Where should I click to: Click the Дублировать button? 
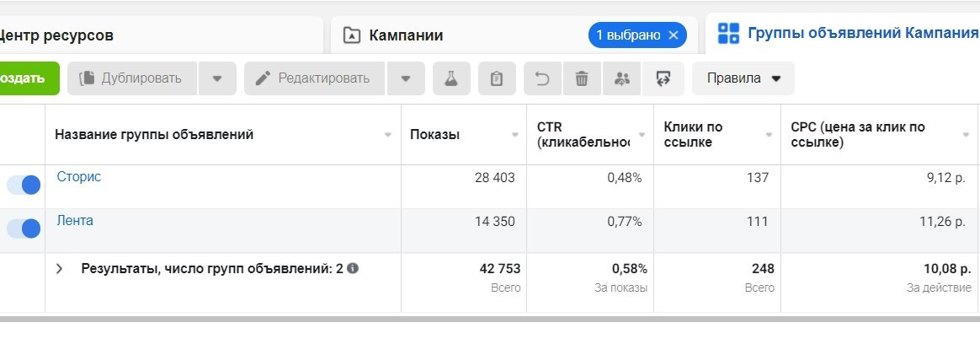[131, 78]
